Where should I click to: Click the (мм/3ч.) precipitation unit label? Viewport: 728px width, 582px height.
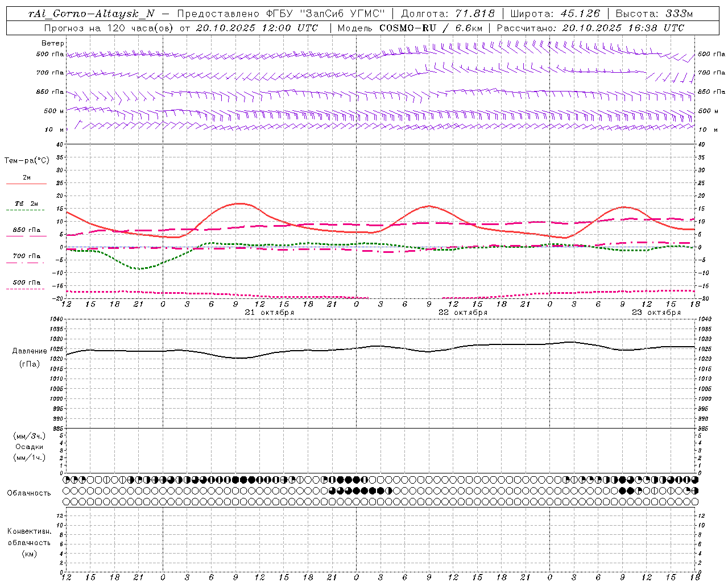click(30, 436)
